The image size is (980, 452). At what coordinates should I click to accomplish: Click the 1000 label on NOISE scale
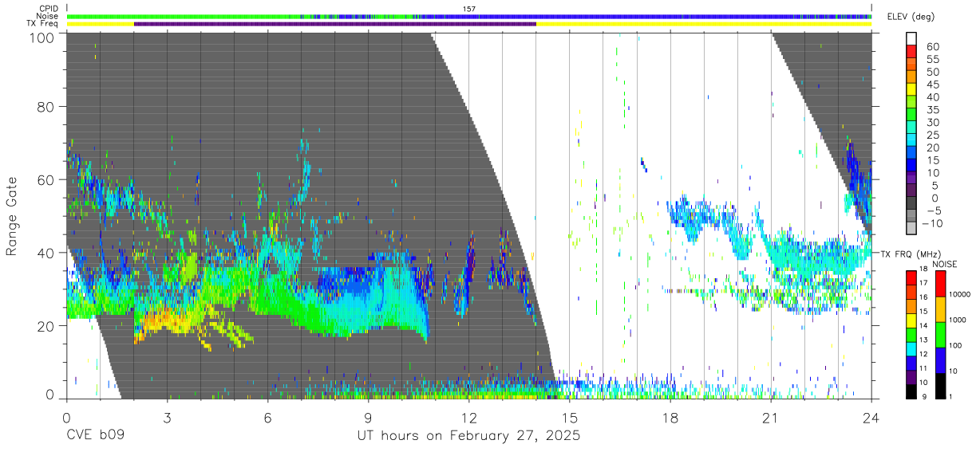point(958,320)
